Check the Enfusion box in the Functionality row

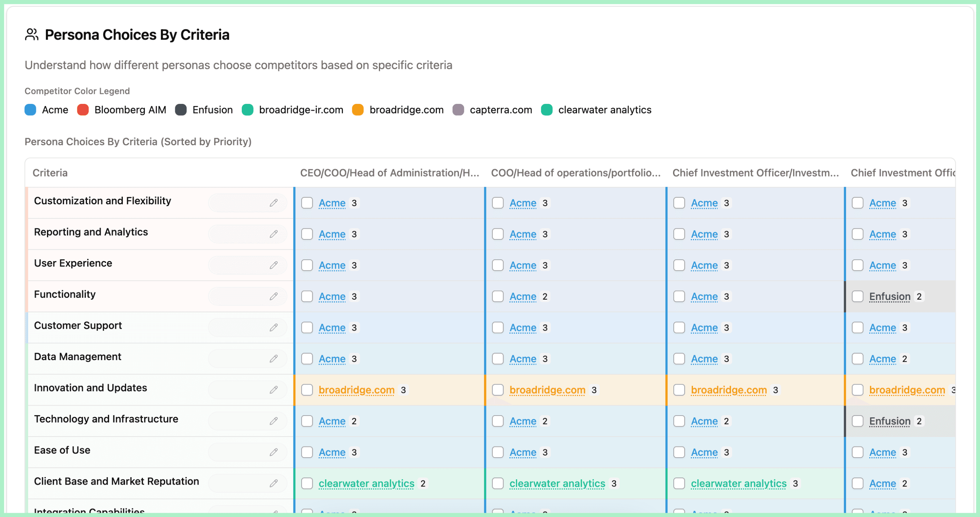coord(857,296)
